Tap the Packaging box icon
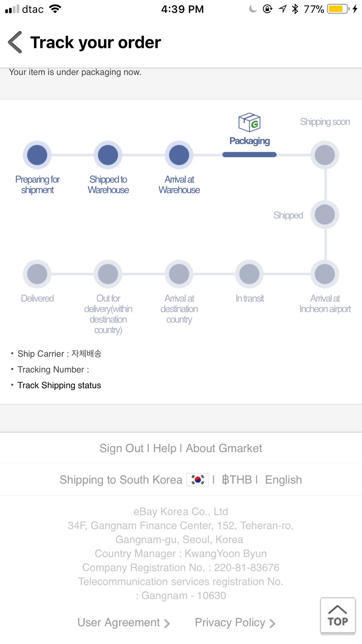 coord(249,122)
